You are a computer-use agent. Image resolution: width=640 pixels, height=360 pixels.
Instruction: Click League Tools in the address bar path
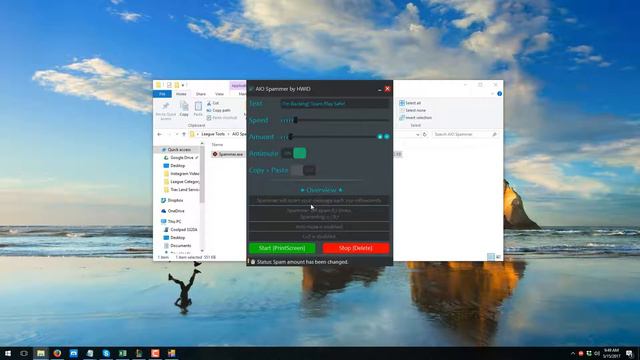click(x=213, y=134)
